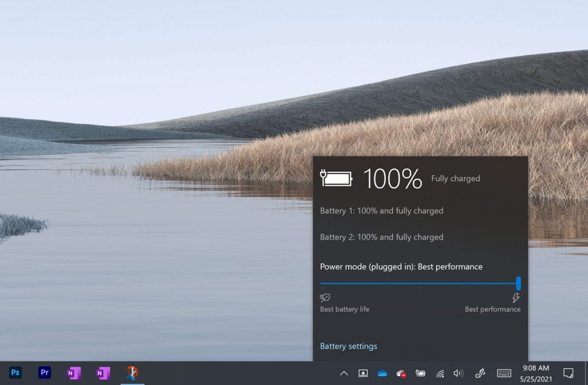Open the second OneNote taskbar icon next to the scissors app

tap(103, 373)
